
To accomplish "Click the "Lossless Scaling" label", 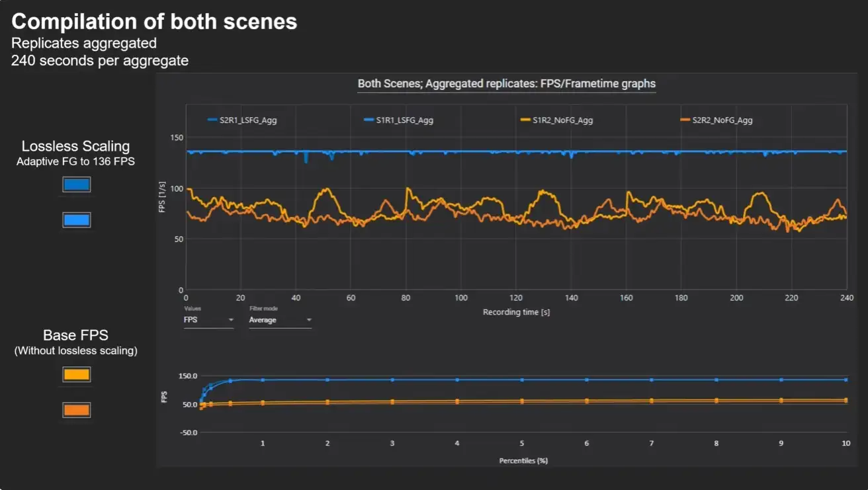I will tap(76, 146).
